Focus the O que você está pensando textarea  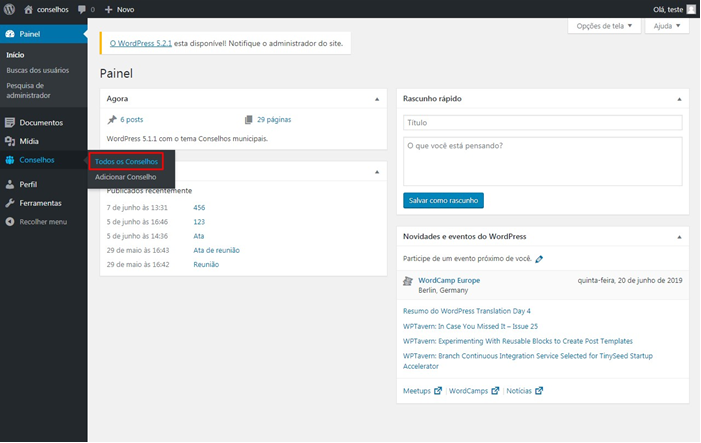pos(542,161)
